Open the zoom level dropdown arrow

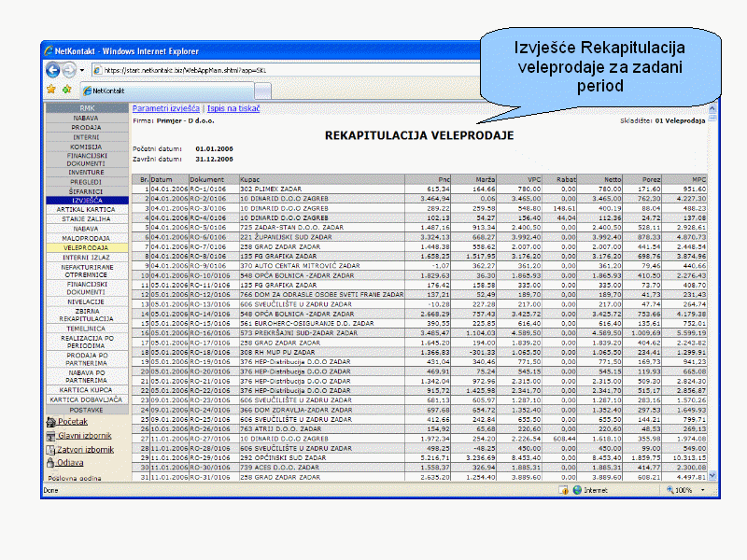pyautogui.click(x=703, y=490)
